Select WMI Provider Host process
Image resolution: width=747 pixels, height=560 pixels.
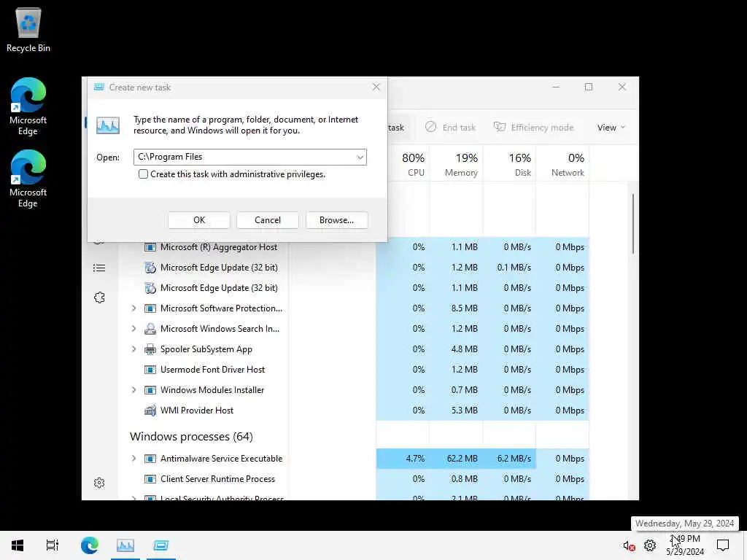(197, 411)
